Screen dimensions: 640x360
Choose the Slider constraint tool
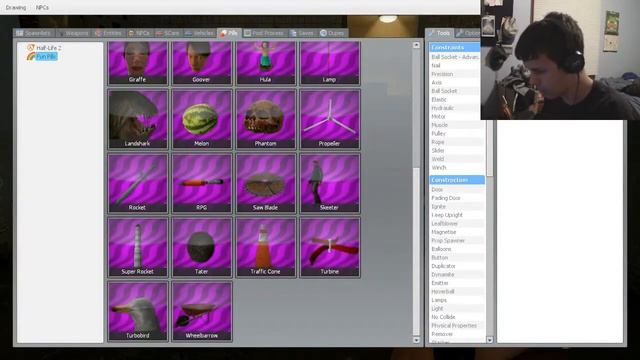(x=457, y=151)
